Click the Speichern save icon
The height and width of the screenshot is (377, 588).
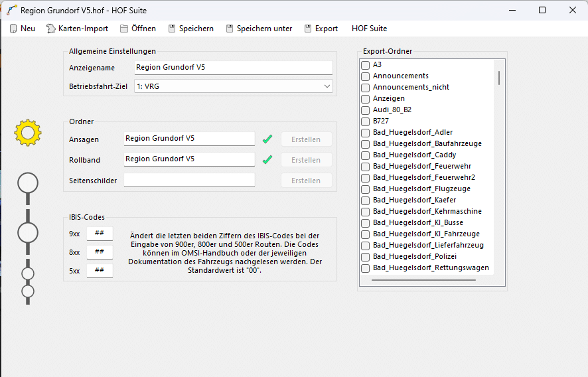[172, 29]
